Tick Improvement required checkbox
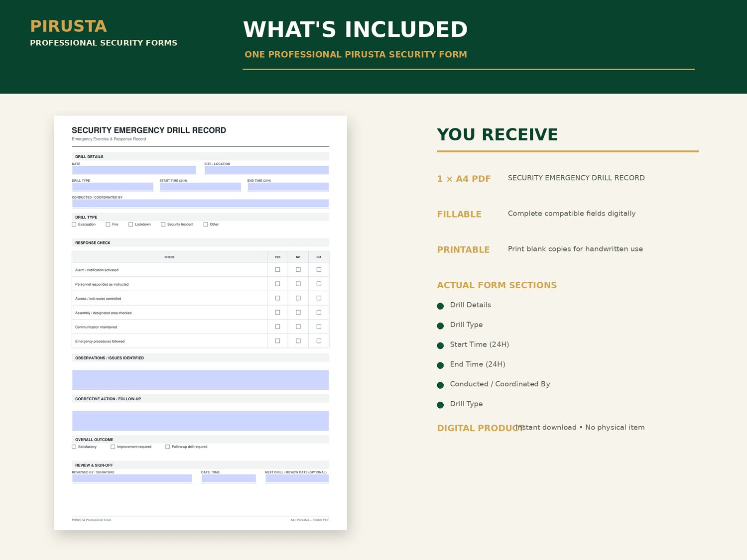747x560 pixels. (x=113, y=447)
